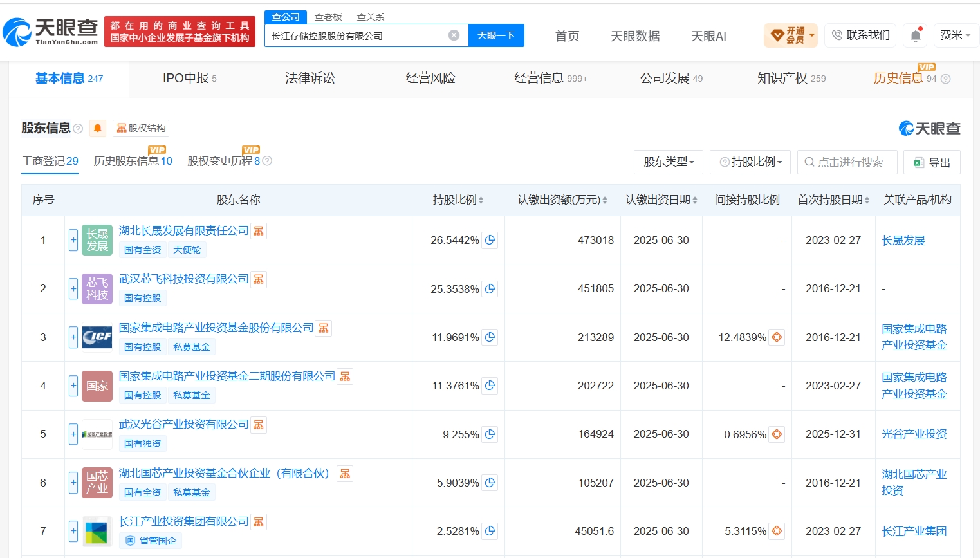980x558 pixels.
Task: Select 查关系 search mode
Action: coord(371,17)
